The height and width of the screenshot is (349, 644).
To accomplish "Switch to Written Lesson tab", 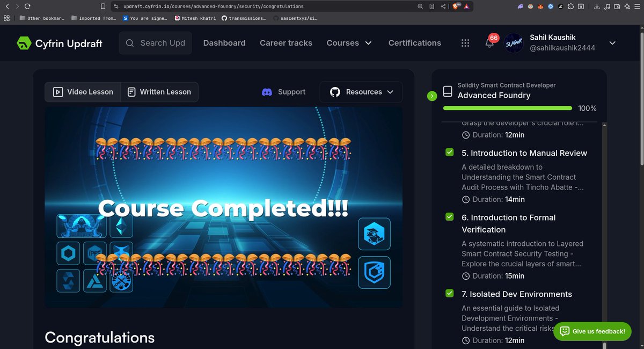I will click(159, 92).
